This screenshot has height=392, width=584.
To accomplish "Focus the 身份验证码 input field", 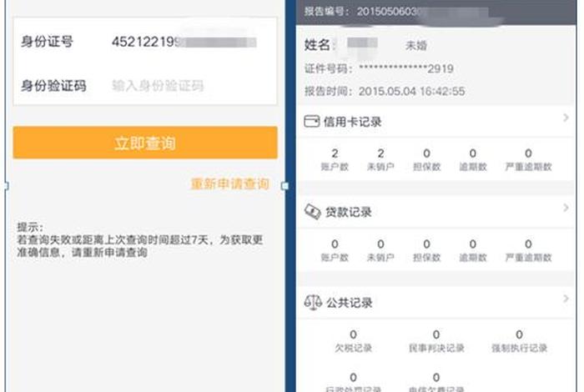I will tap(158, 86).
